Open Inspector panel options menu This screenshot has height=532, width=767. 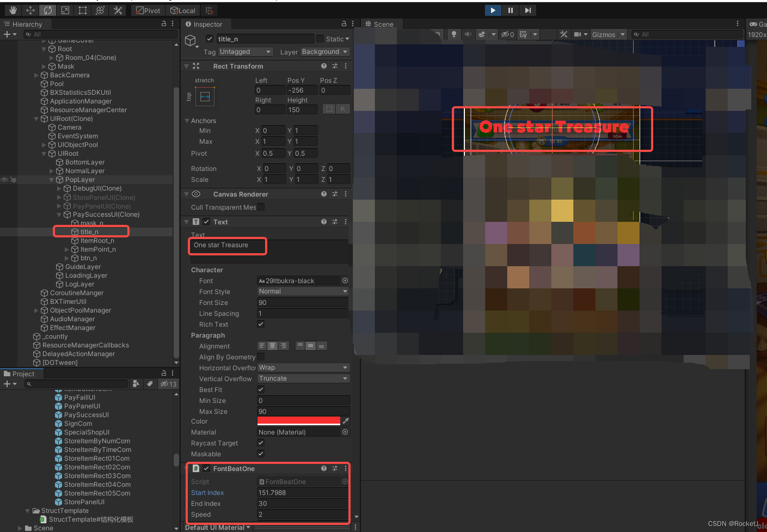[x=353, y=23]
